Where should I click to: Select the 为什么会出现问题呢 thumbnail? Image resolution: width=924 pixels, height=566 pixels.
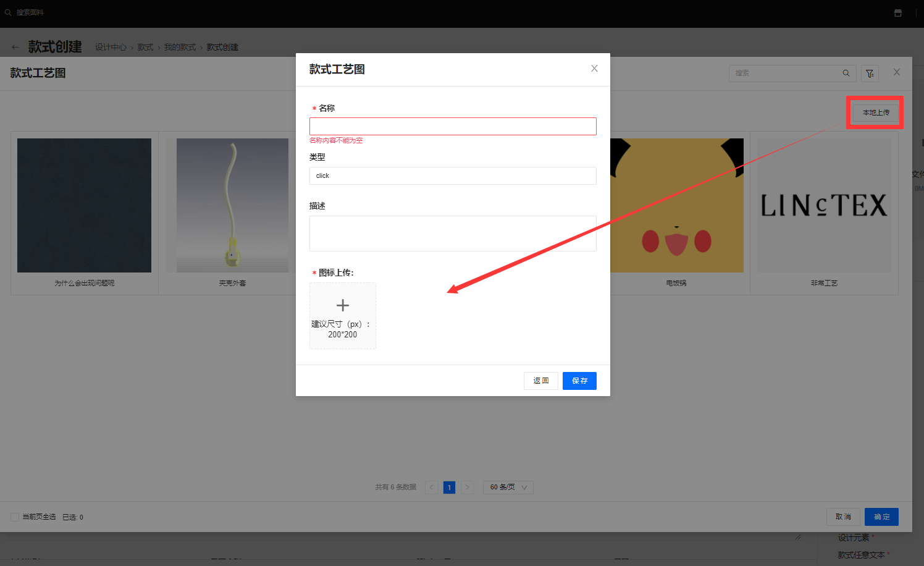(84, 205)
